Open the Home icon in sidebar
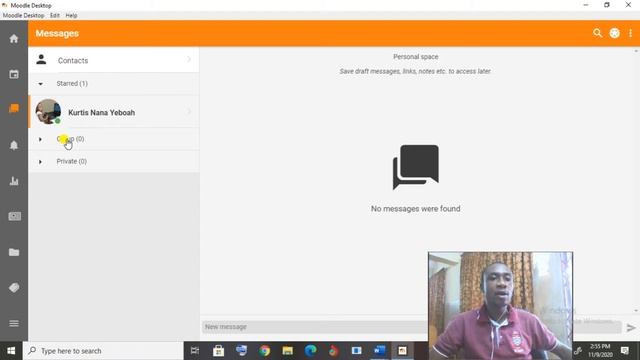 click(14, 39)
